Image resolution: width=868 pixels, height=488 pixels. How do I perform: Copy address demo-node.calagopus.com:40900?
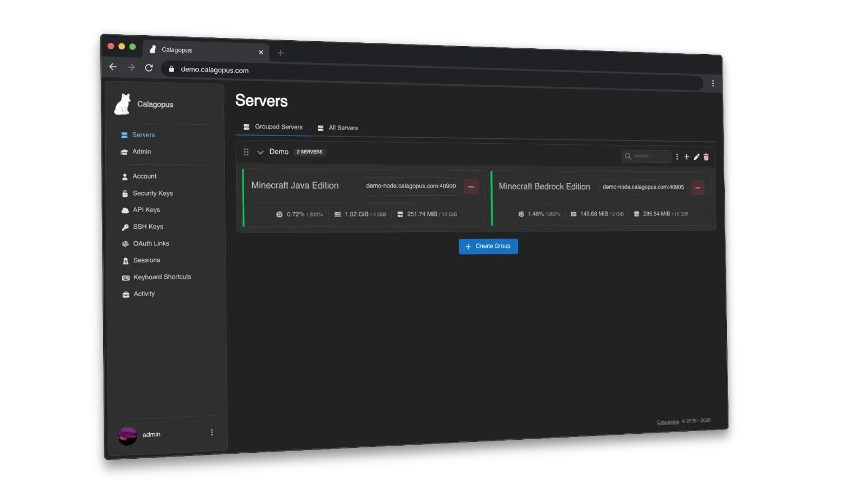(x=411, y=186)
